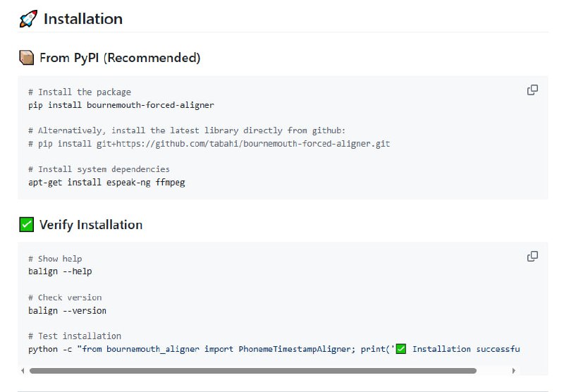Click the '# Test installation' comment

pos(75,336)
